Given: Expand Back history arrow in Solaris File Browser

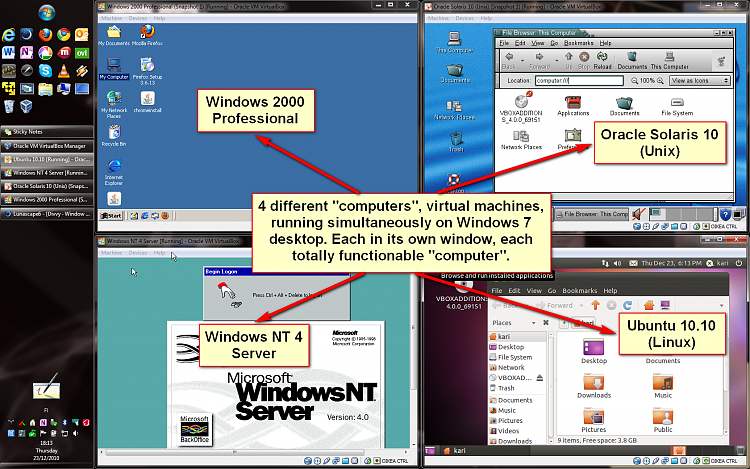Looking at the screenshot, I should 522,61.
